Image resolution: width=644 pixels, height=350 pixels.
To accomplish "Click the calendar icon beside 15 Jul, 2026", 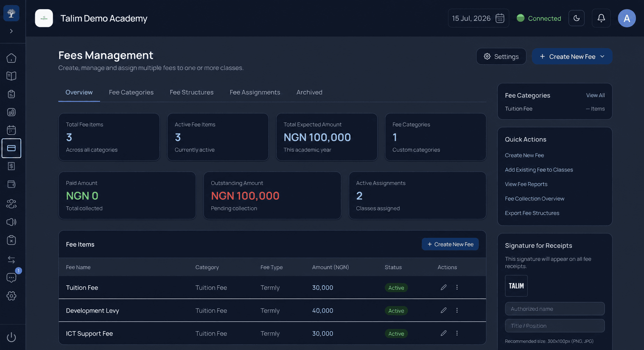I will [x=500, y=18].
